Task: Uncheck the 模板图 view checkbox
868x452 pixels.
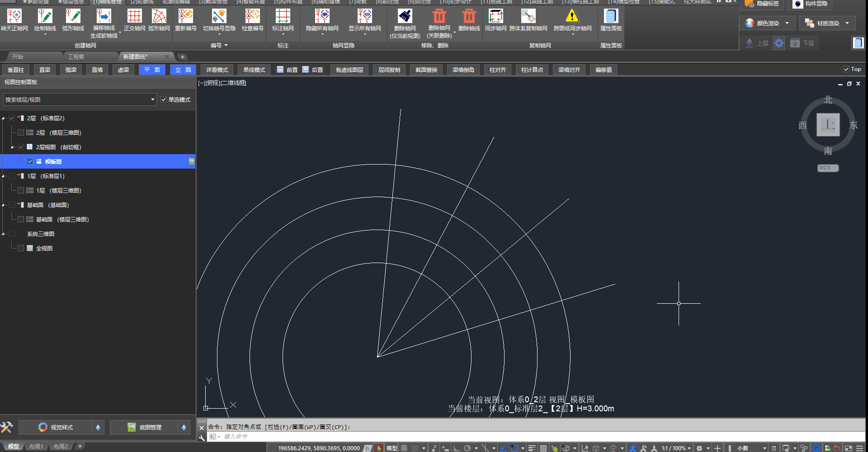Action: (30, 161)
